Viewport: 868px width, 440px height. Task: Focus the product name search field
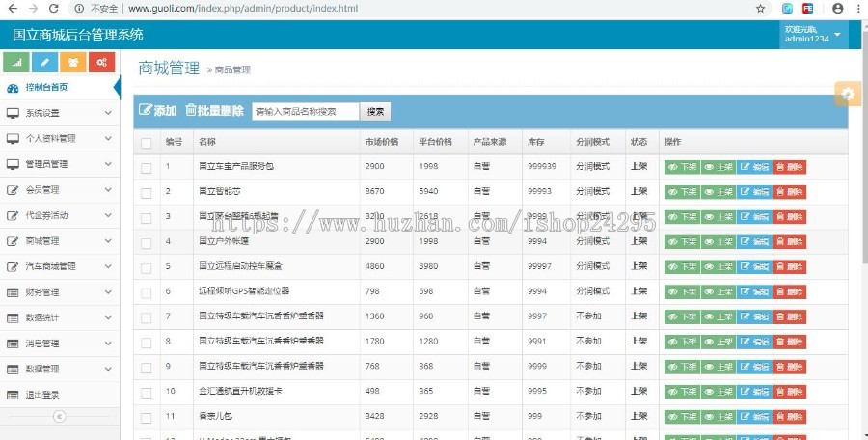[306, 111]
